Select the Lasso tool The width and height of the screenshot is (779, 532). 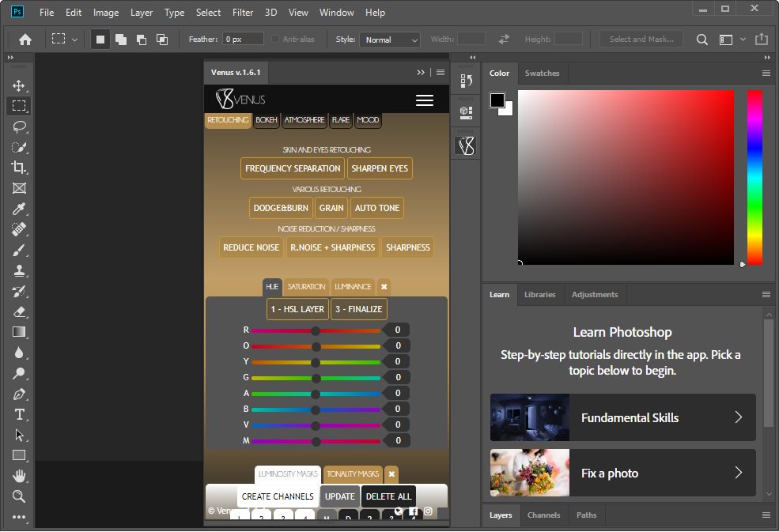click(x=19, y=126)
